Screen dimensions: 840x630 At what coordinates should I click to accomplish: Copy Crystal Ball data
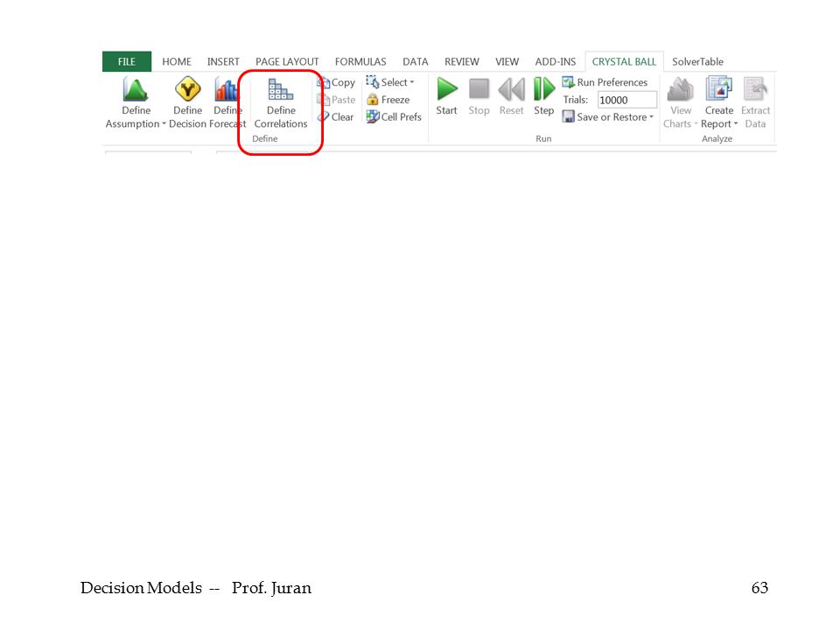[x=336, y=82]
